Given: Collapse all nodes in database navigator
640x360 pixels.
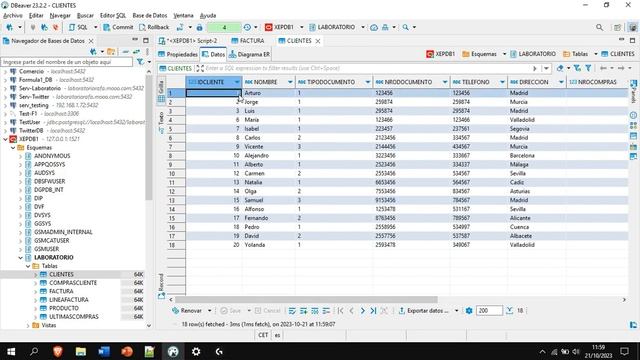Looking at the screenshot, I should tap(126, 51).
